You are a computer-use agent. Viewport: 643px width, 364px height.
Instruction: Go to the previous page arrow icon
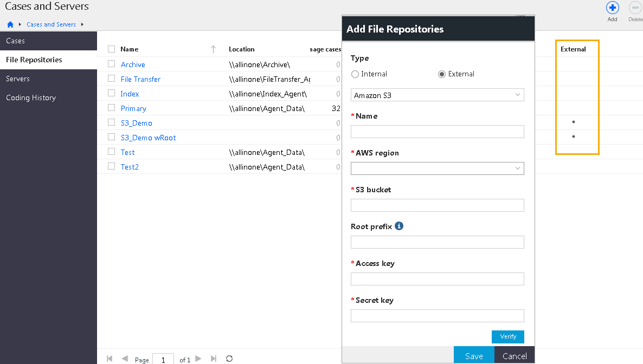coord(125,359)
